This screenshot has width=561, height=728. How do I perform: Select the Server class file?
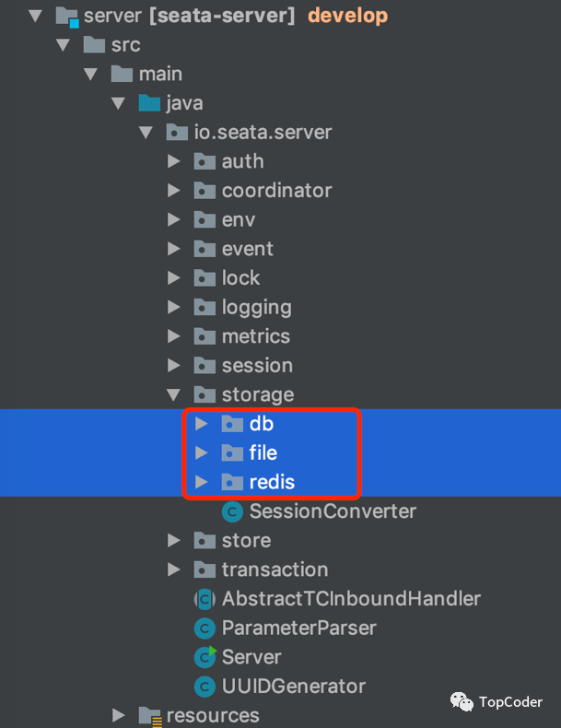[251, 657]
